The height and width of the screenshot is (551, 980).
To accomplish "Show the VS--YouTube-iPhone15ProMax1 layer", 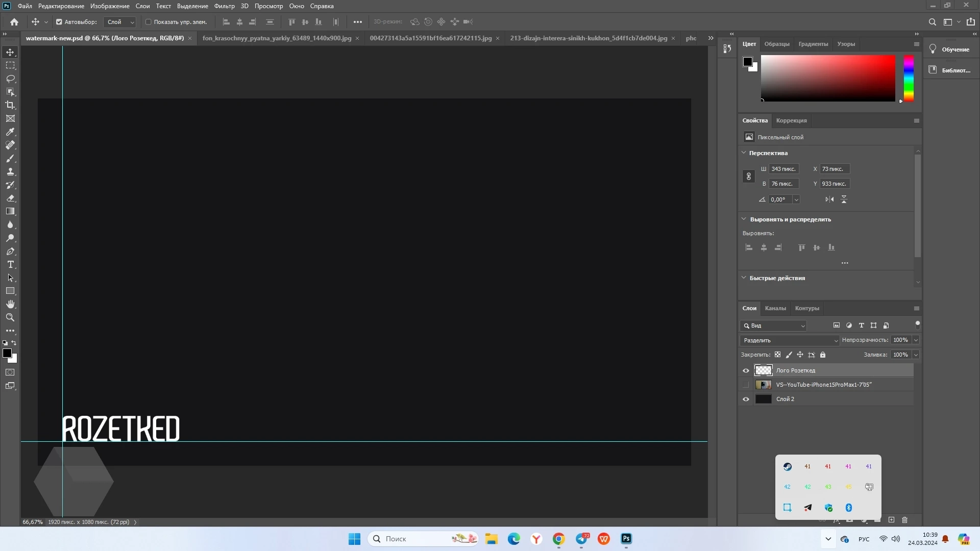I will [746, 385].
